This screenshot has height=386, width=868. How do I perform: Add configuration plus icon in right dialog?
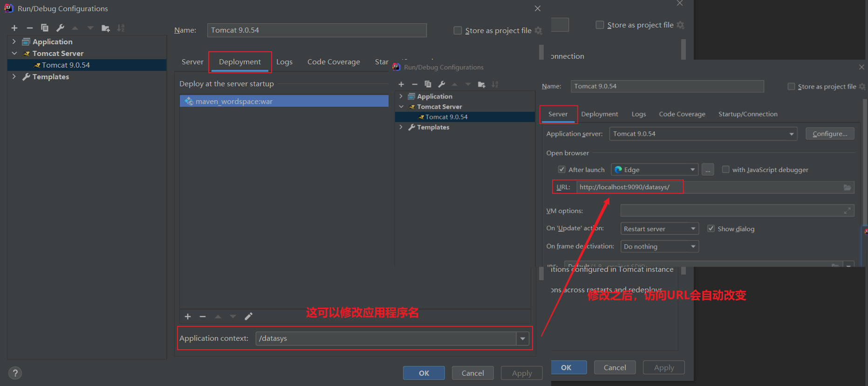click(x=401, y=84)
